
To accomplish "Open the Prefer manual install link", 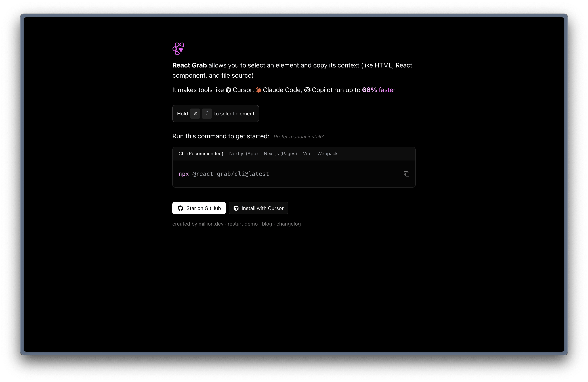I will pos(298,136).
